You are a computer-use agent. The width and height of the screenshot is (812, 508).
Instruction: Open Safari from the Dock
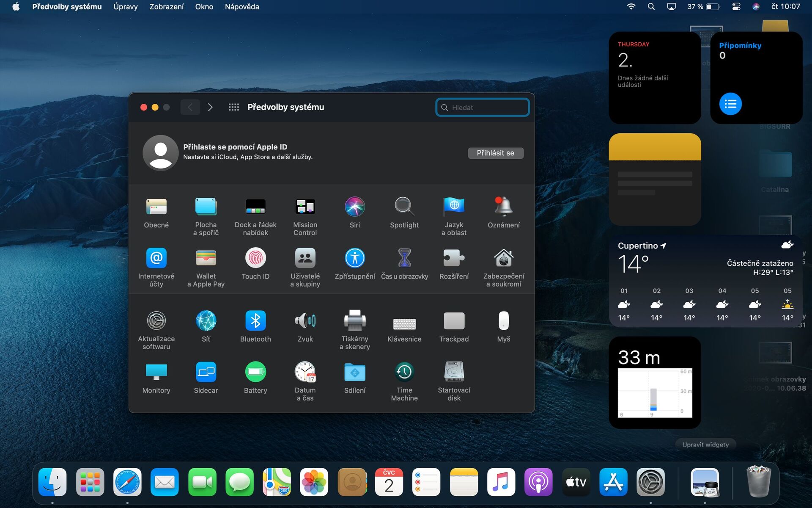(x=127, y=482)
